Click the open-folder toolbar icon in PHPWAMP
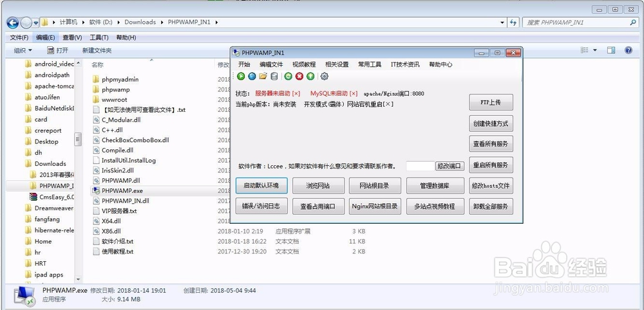The image size is (644, 310). coord(263,76)
